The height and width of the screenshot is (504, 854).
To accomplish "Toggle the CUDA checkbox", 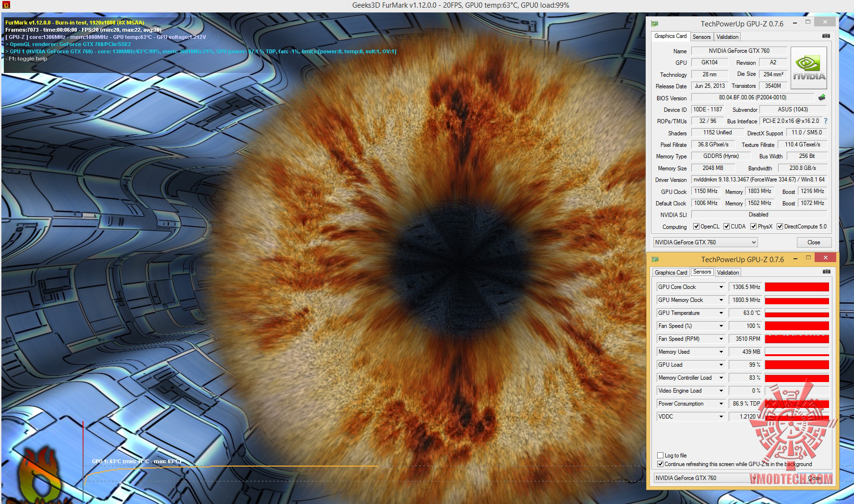I will pyautogui.click(x=727, y=227).
